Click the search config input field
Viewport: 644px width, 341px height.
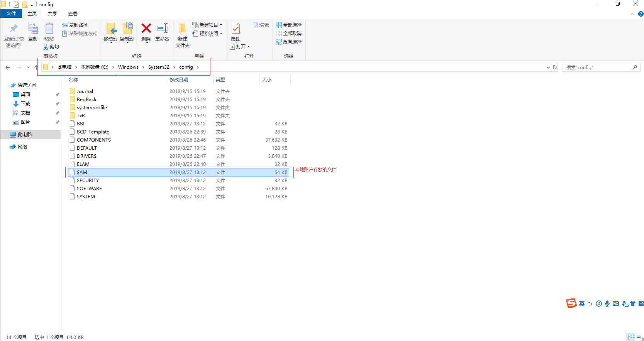coord(601,67)
